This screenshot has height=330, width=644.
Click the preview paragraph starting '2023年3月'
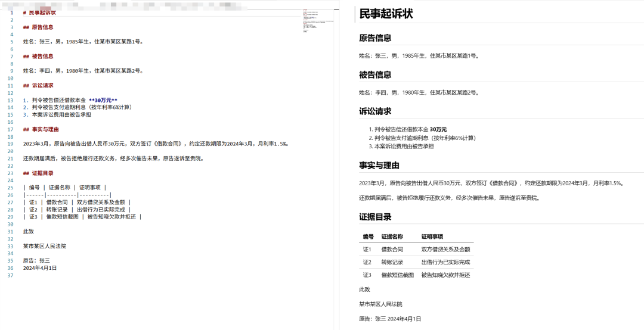491,183
